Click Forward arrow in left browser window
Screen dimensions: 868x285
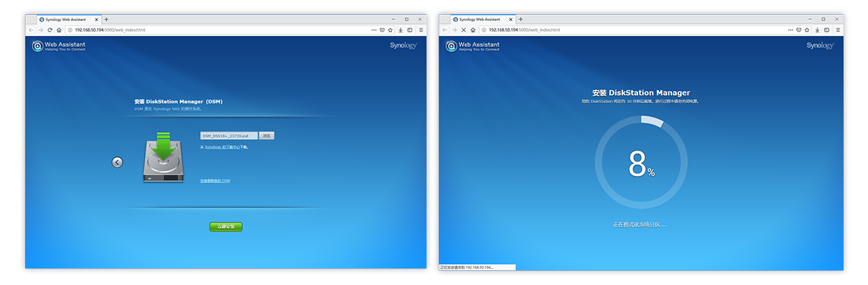coord(41,30)
